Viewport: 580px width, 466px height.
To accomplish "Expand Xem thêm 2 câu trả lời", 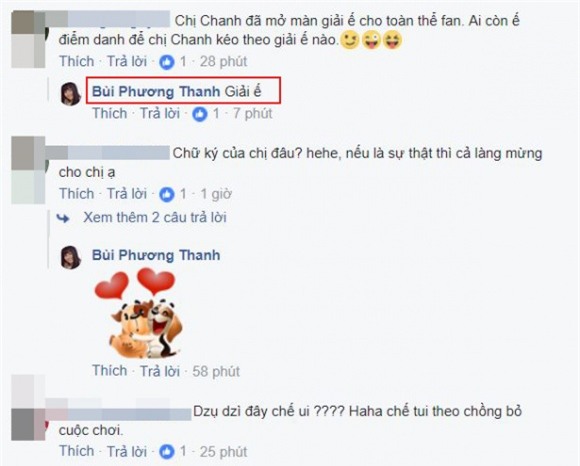I will point(155,217).
